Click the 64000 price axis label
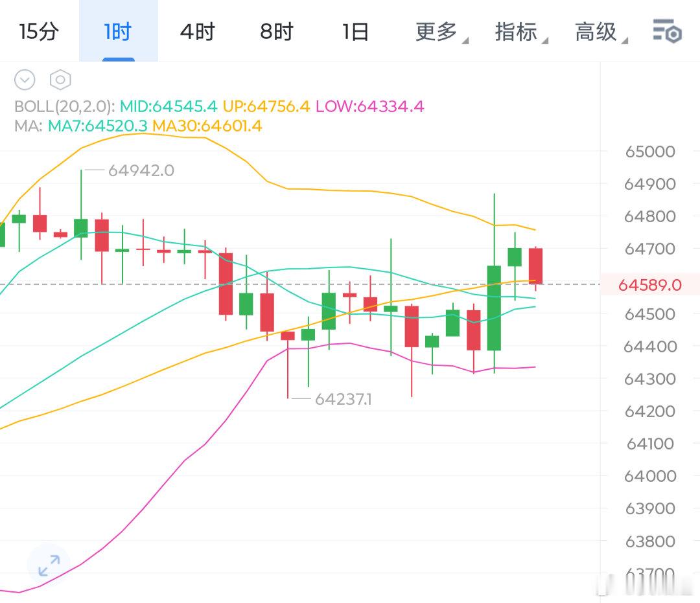 pos(650,476)
